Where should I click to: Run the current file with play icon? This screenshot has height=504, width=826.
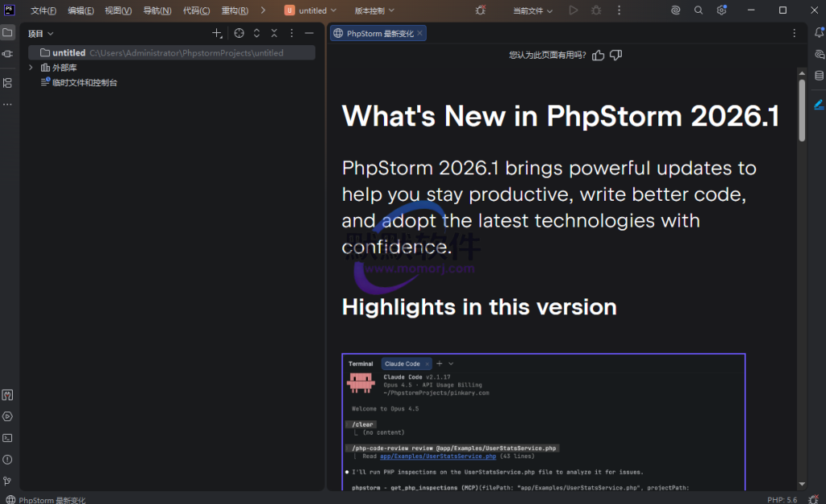click(x=574, y=10)
